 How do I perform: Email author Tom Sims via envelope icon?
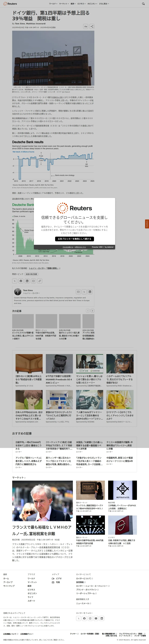(78, 292)
